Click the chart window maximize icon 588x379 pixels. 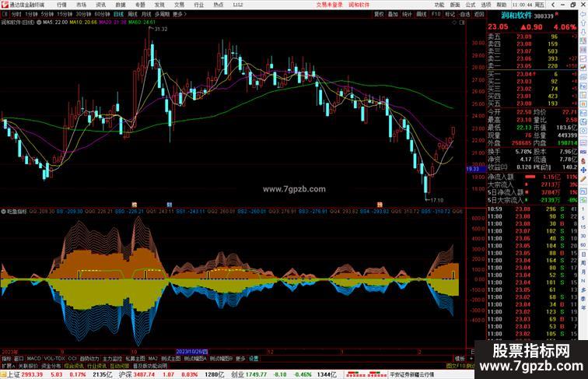[x=462, y=23]
